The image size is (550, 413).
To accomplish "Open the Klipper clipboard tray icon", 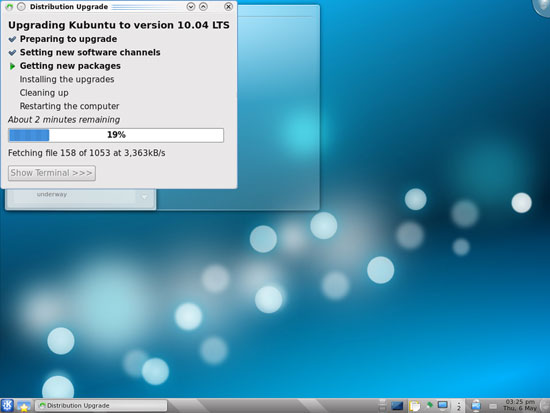I will click(x=415, y=406).
